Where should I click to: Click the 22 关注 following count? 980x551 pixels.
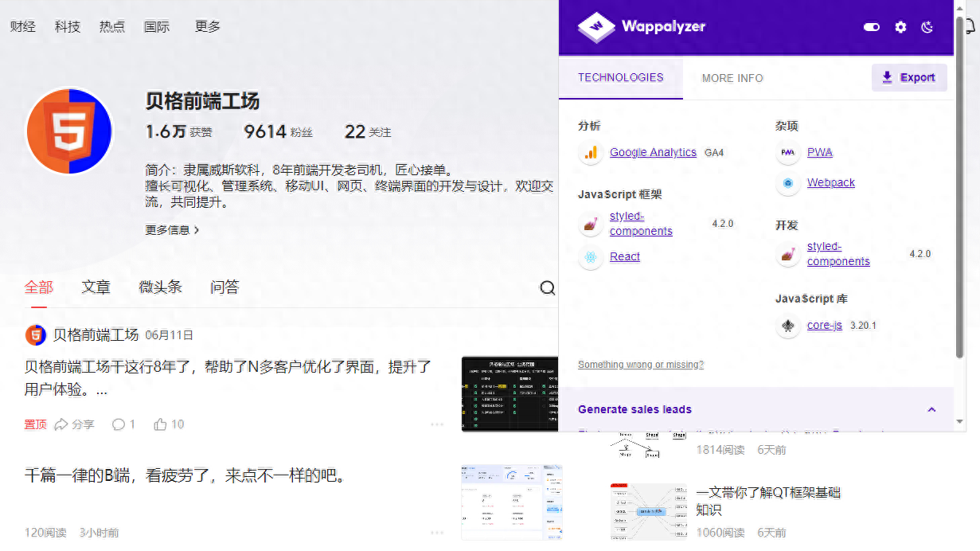[368, 131]
